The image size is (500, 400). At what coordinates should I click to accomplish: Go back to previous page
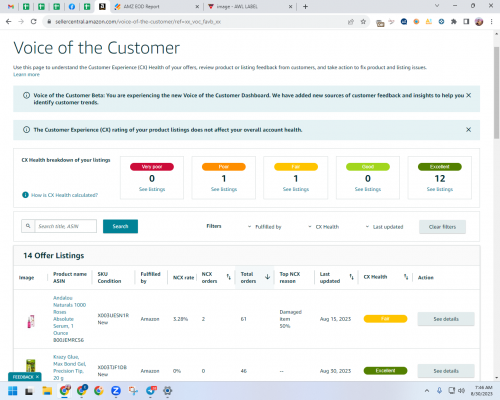9,22
